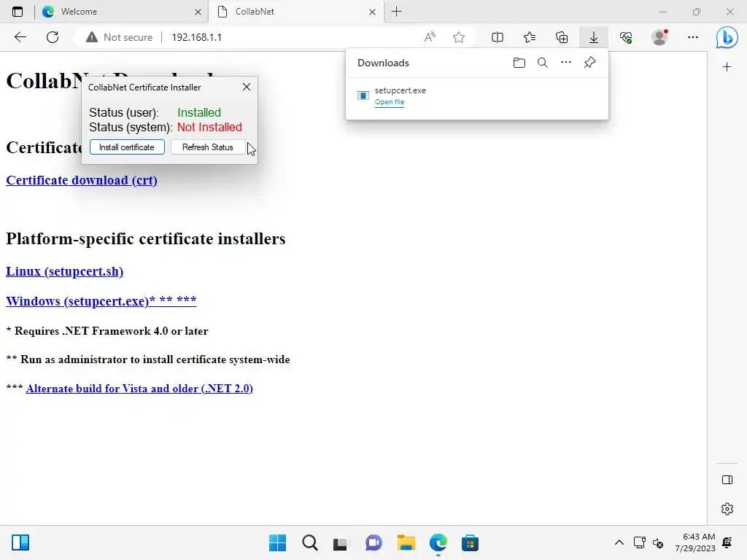The width and height of the screenshot is (747, 560).
Task: Click red Not Installed status text
Action: point(209,127)
